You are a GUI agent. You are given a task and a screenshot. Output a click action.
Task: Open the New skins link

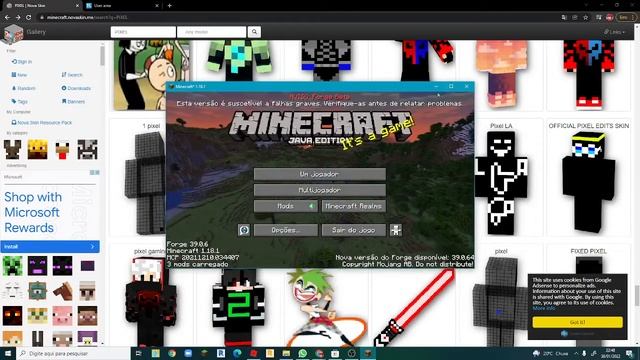[x=19, y=75]
